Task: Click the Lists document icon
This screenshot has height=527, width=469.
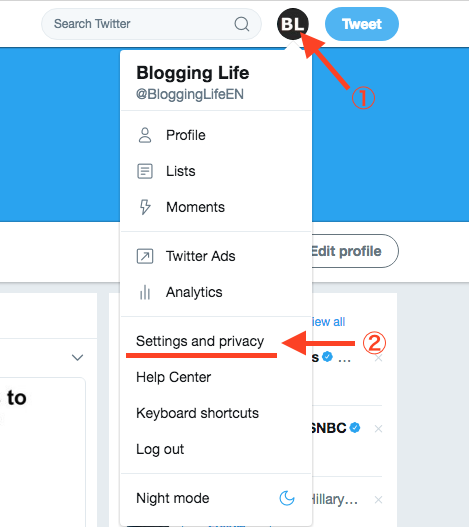Action: 145,171
